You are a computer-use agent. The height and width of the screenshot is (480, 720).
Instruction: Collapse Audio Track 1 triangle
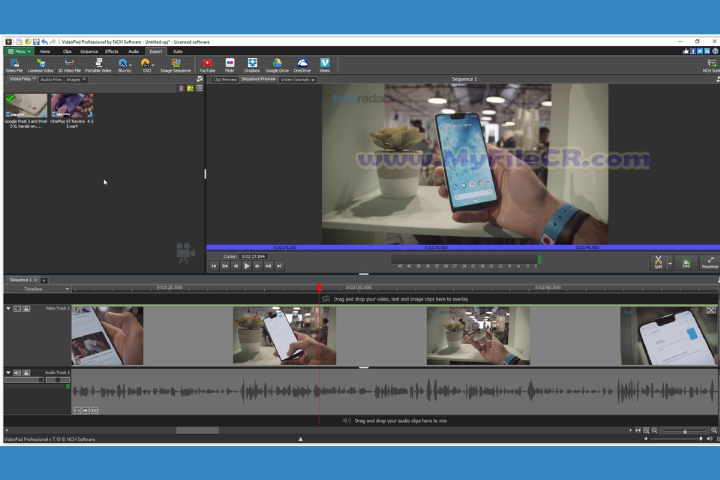[8, 373]
